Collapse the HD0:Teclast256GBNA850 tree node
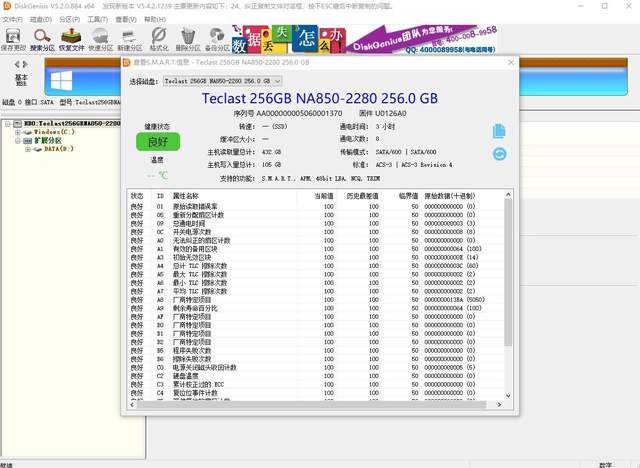Viewport: 640px width, 468px height. [x=7, y=123]
